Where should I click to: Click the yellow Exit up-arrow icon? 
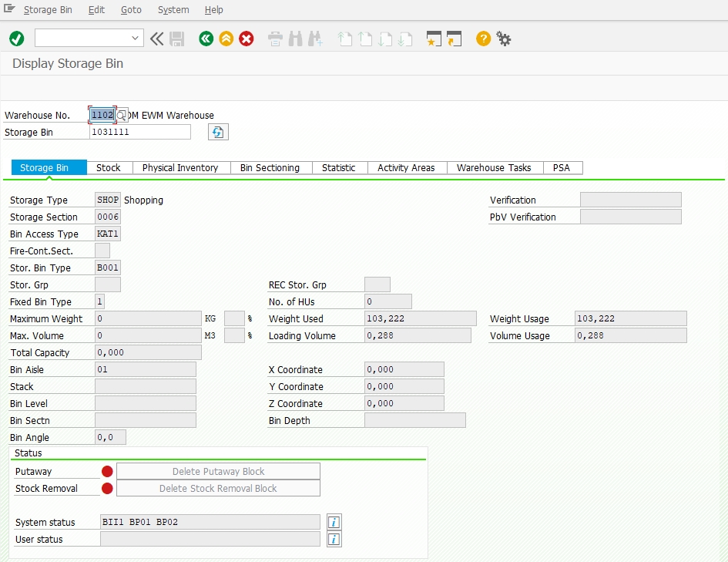click(x=226, y=39)
